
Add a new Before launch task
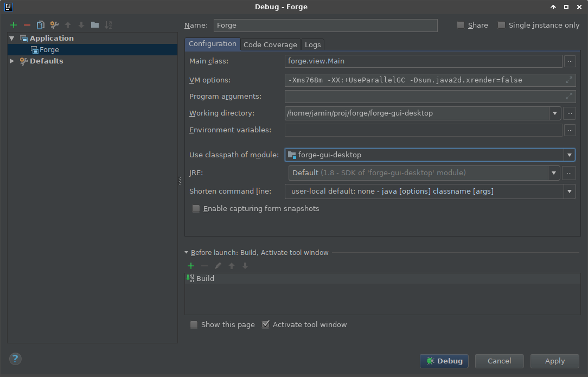click(190, 266)
